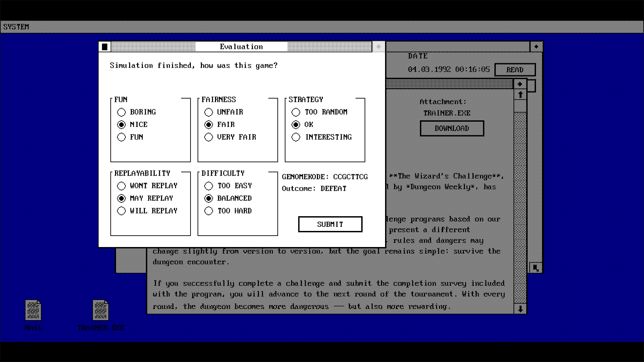Select the BORING fun rating
Screen dimensions: 644x362
coord(121,112)
